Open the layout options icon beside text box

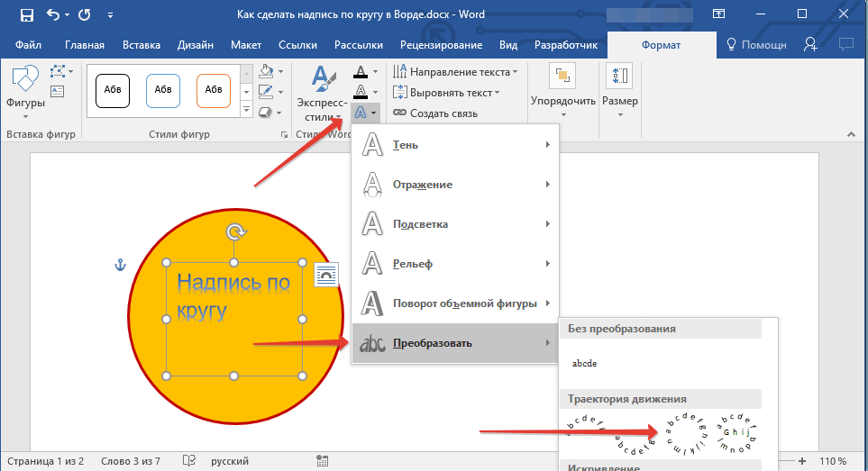coord(325,276)
